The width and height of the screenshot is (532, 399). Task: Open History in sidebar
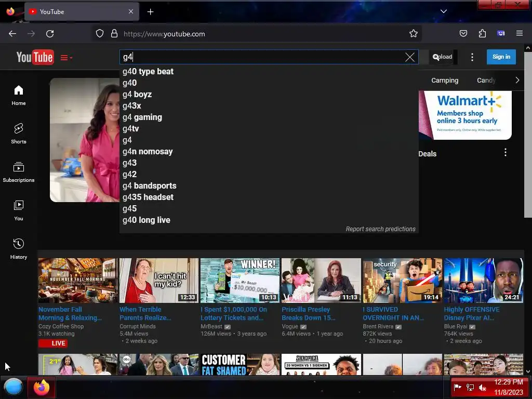pos(19,249)
